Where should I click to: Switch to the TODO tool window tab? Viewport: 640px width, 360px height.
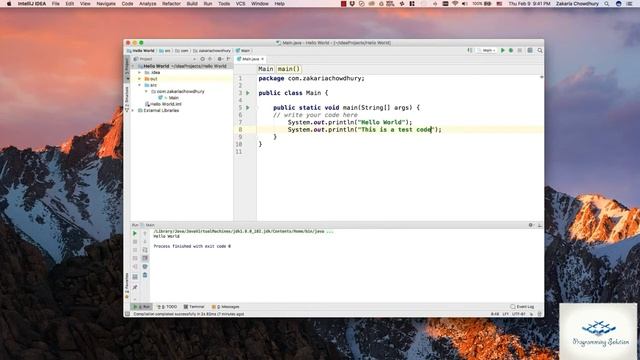coord(168,307)
